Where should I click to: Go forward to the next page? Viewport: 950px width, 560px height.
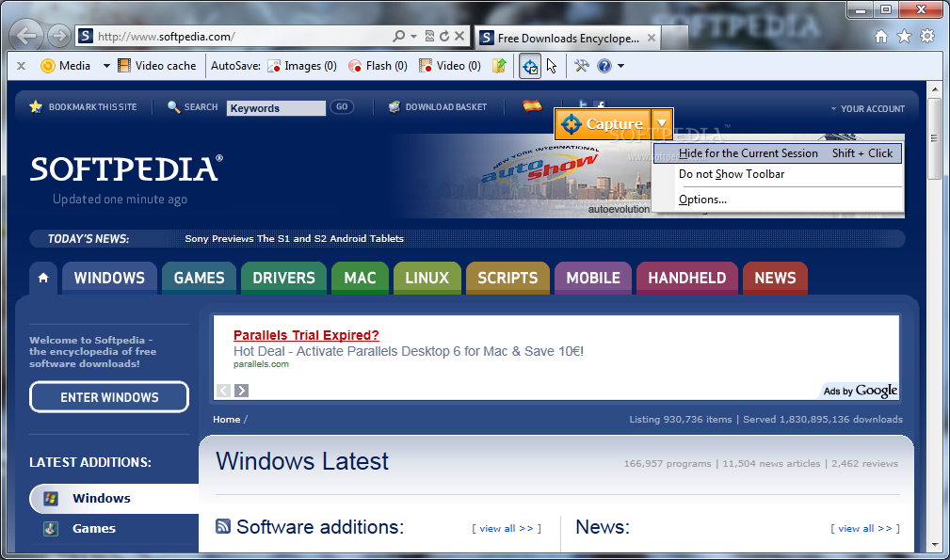58,36
